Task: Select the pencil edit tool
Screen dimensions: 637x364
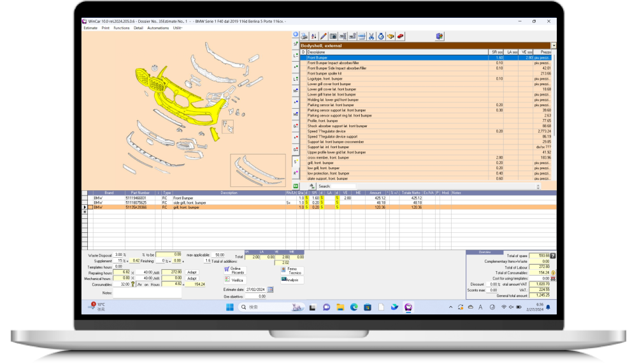Action: (x=323, y=36)
